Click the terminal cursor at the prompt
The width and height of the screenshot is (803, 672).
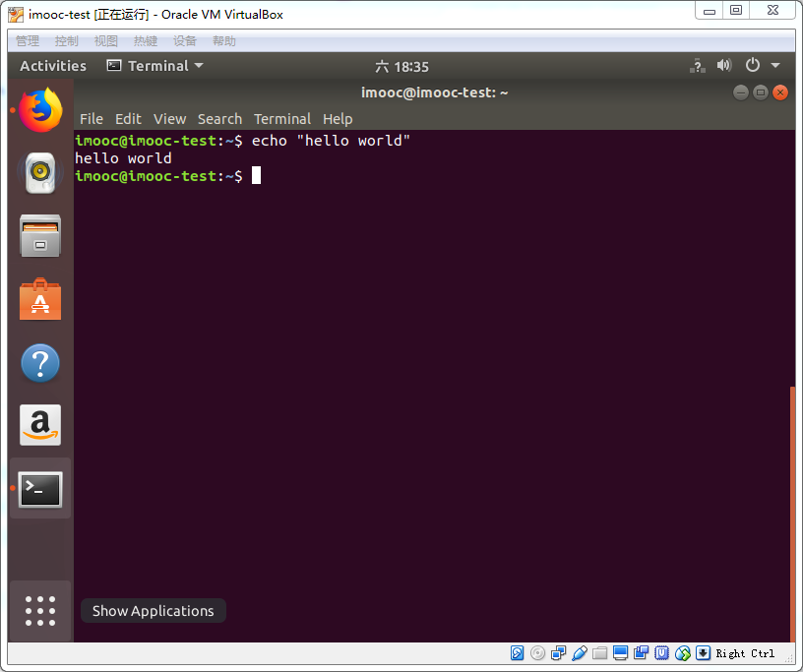(256, 175)
